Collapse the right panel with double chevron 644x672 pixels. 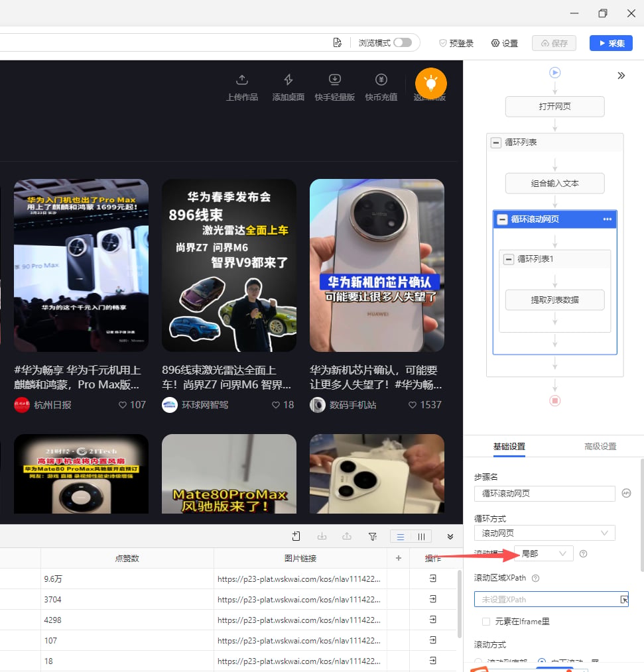coord(621,76)
